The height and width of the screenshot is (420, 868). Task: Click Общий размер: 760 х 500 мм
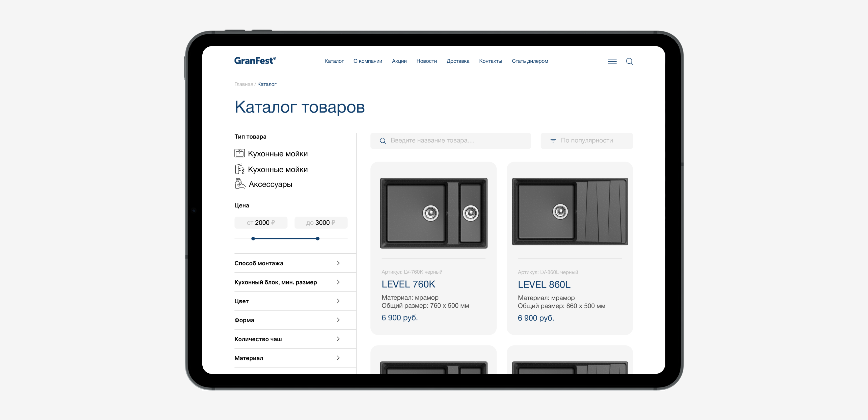coord(425,306)
